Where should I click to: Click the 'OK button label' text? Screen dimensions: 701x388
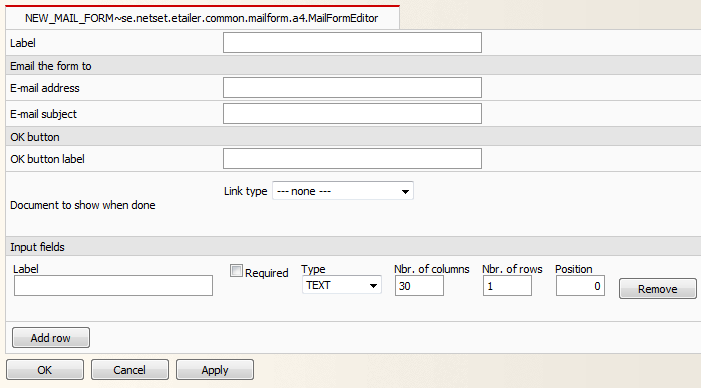[47, 159]
